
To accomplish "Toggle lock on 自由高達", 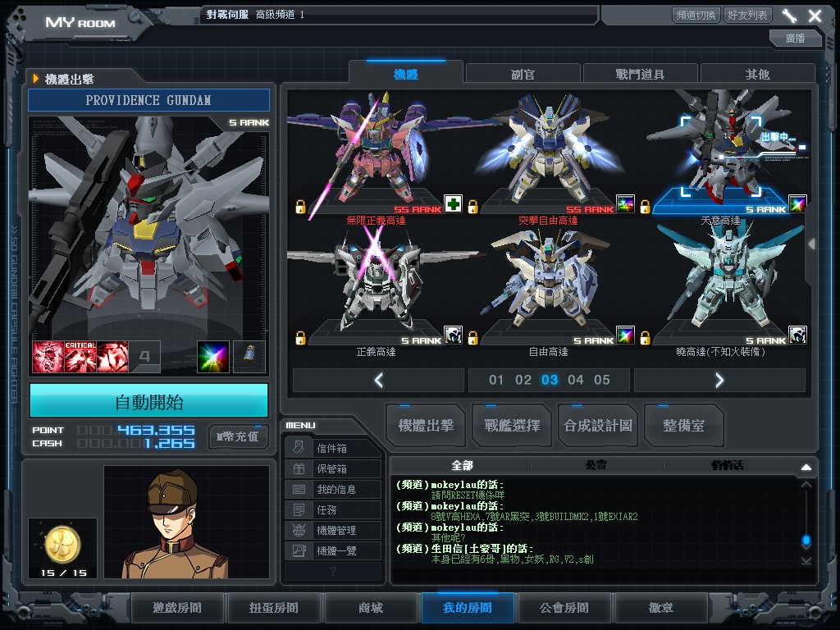I will click(472, 337).
